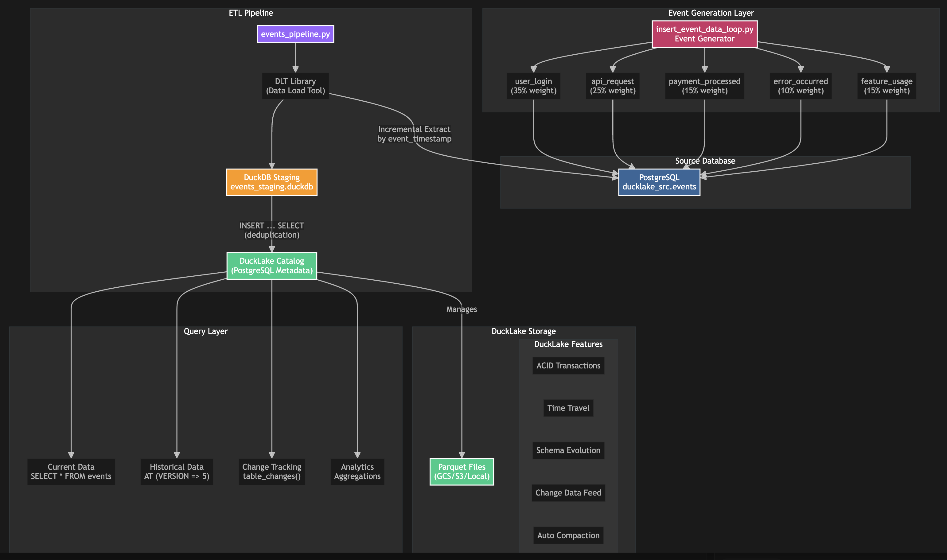Click the 'DuckLake Storage' group title
This screenshot has width=947, height=560.
tap(524, 331)
